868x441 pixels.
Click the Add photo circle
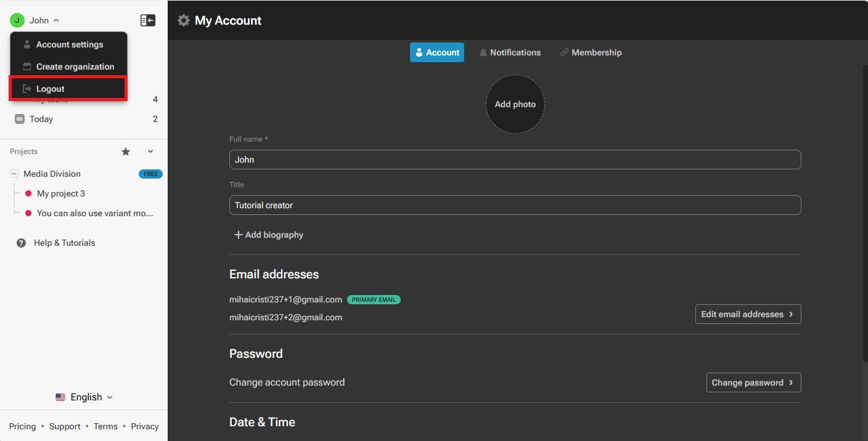[515, 103]
